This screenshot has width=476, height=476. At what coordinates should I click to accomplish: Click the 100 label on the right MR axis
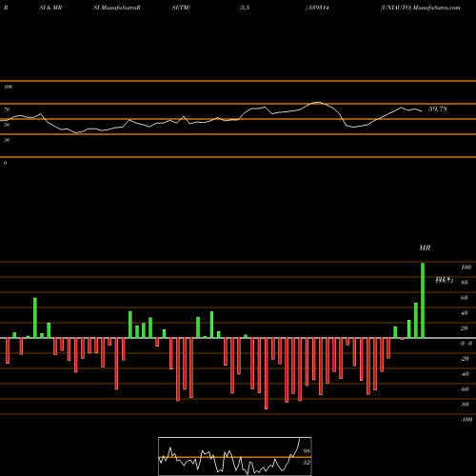(x=466, y=268)
